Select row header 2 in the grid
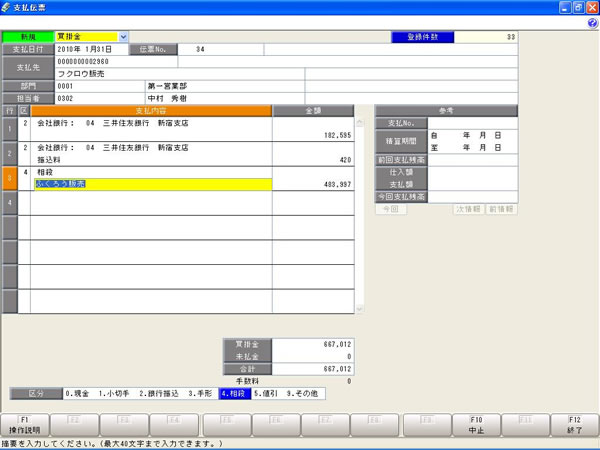Screen dimensions: 600x450 coord(10,153)
